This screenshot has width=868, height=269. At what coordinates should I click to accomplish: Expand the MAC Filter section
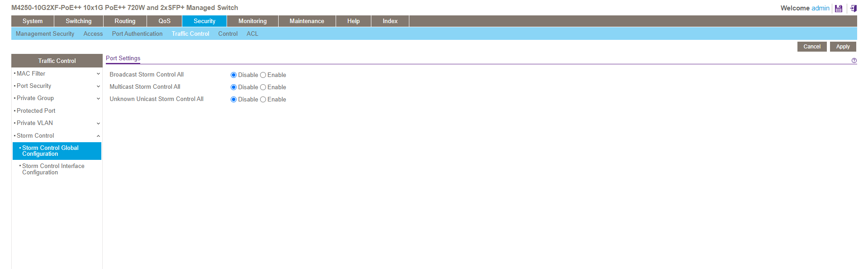98,74
